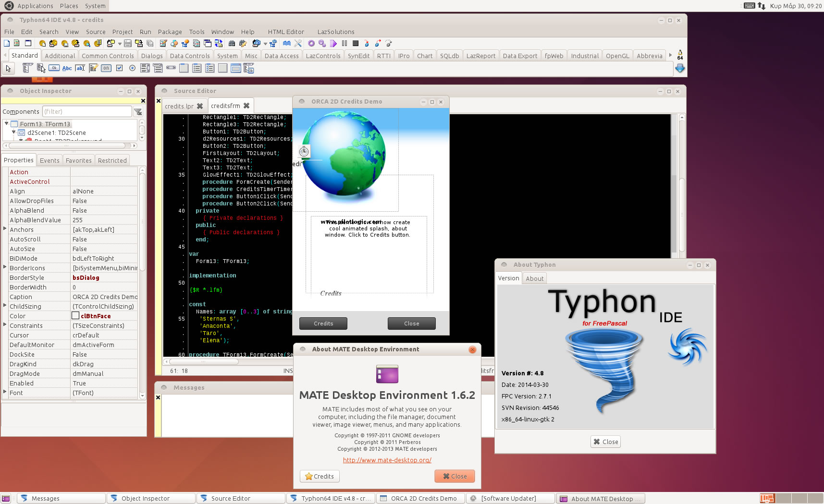824x504 pixels.
Task: Expand the ChildSizing property
Action: point(5,306)
